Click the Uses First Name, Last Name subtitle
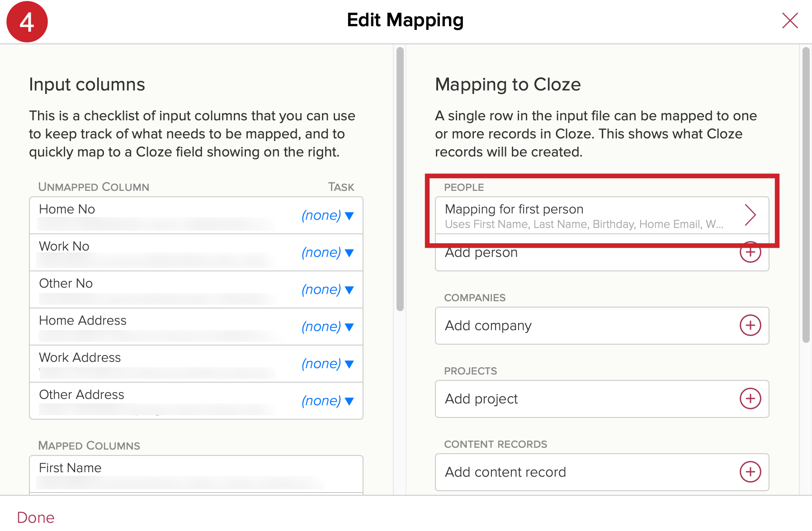The width and height of the screenshot is (812, 531). point(584,224)
